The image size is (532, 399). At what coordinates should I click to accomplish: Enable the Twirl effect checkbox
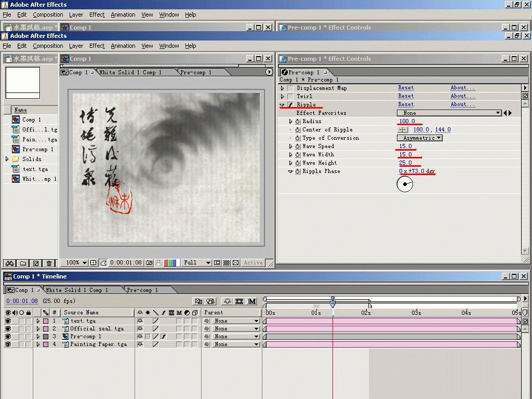click(x=290, y=96)
